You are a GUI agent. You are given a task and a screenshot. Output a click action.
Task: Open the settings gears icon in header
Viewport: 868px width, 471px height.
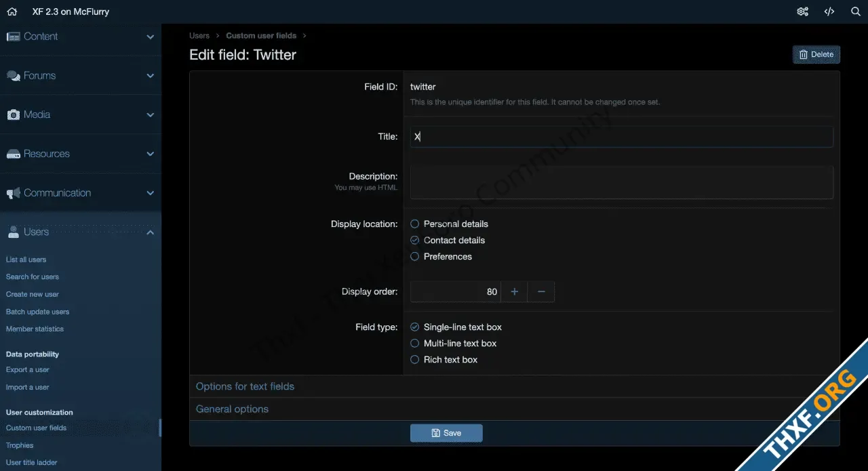point(803,12)
